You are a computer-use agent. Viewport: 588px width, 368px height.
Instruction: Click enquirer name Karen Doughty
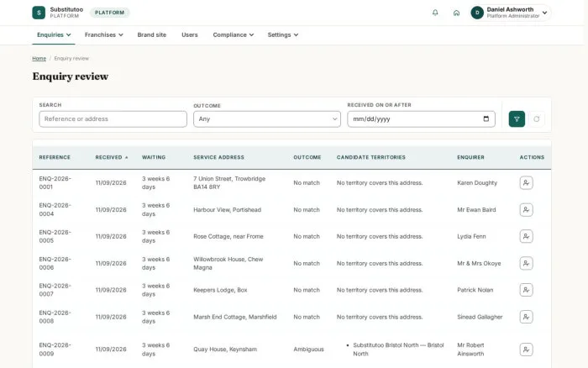(477, 182)
